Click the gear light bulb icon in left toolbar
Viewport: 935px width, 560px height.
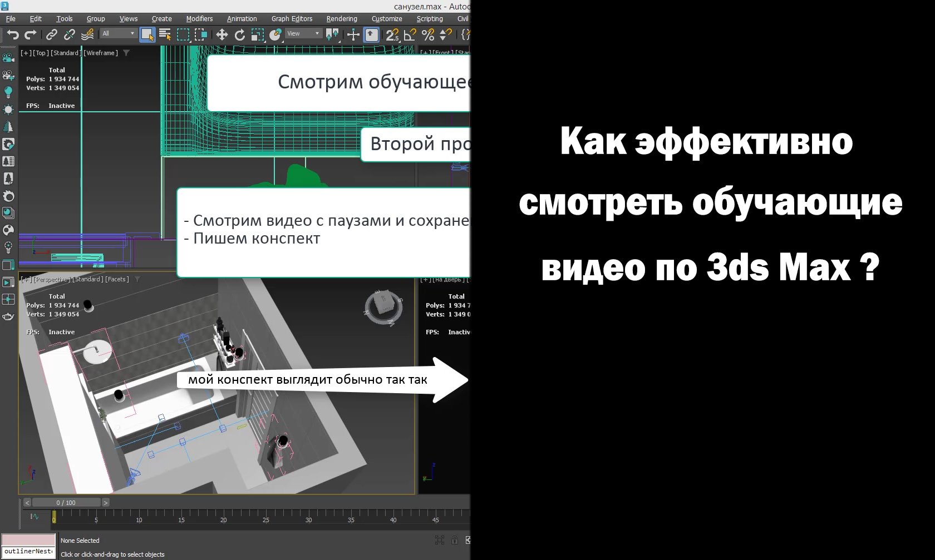coord(8,247)
